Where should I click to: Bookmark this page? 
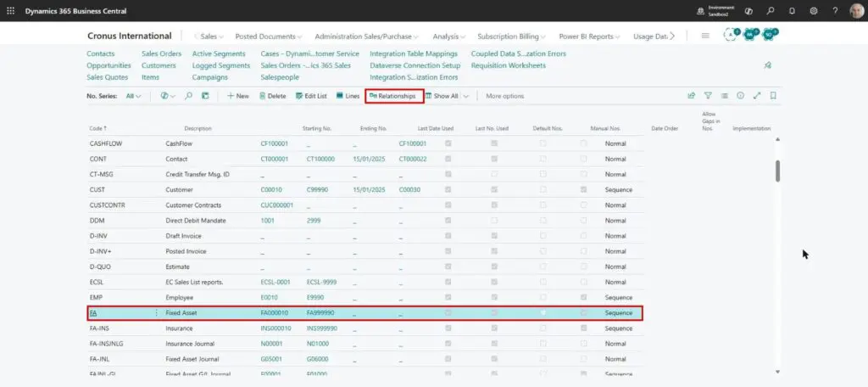773,96
